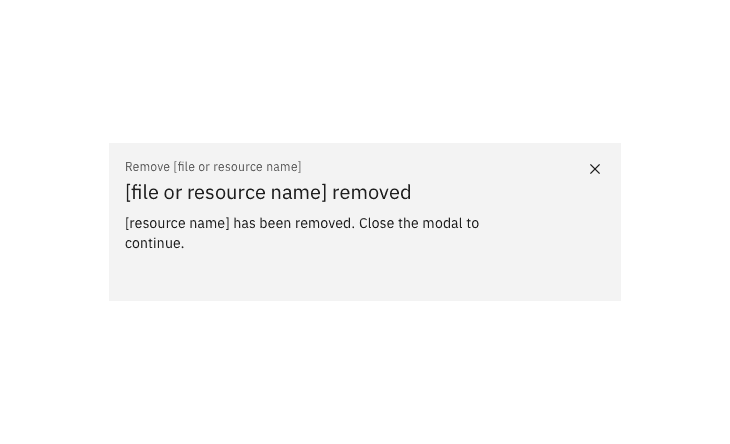730x444 pixels.
Task: Click the word 'Remove' in the small label
Action: click(147, 167)
